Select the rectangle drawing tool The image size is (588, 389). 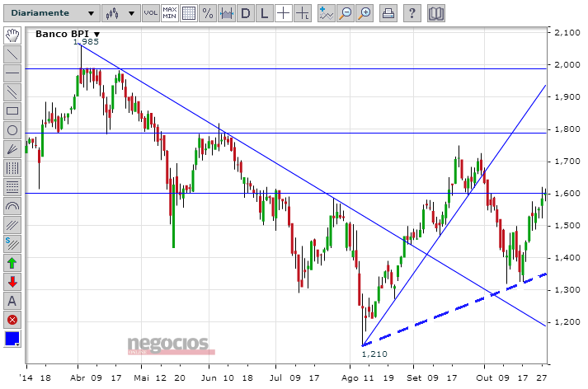click(x=12, y=111)
